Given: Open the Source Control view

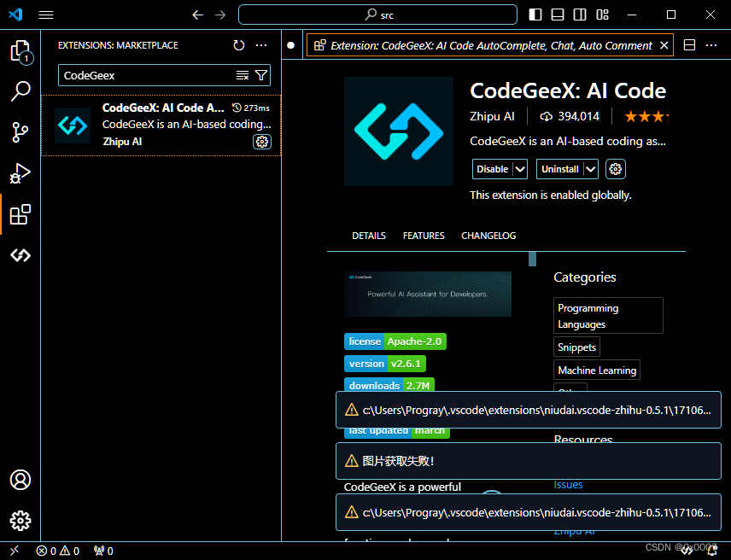Looking at the screenshot, I should (x=20, y=132).
